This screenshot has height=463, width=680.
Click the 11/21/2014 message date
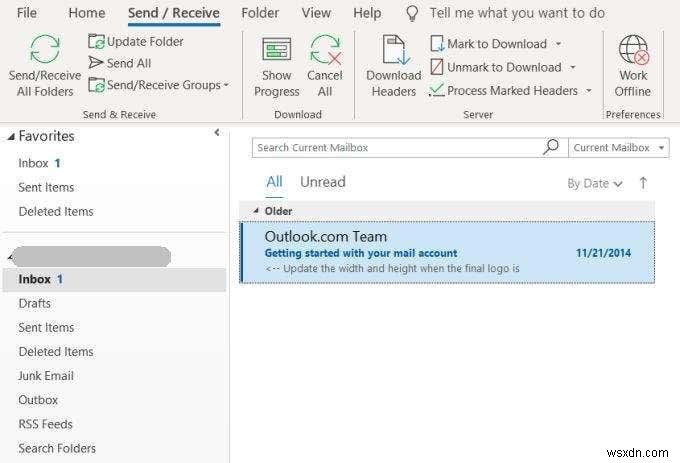pyautogui.click(x=603, y=253)
